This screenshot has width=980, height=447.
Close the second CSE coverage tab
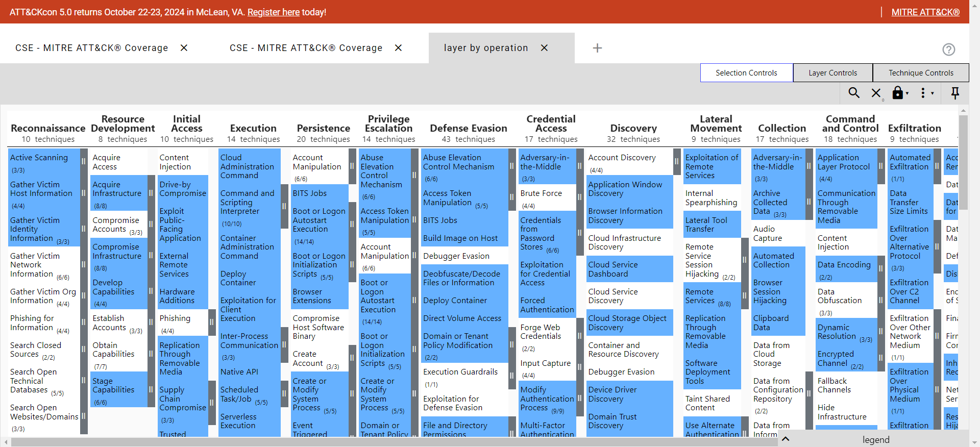pyautogui.click(x=399, y=48)
